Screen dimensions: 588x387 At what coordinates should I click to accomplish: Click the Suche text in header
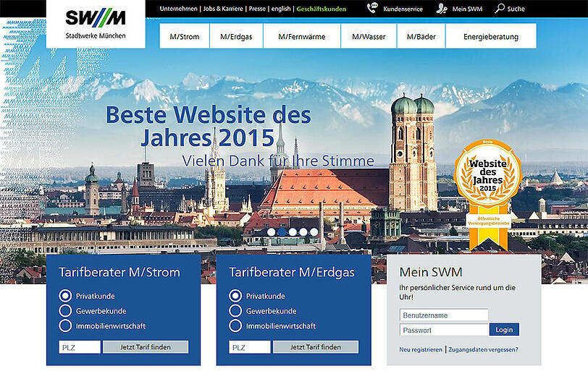[516, 9]
